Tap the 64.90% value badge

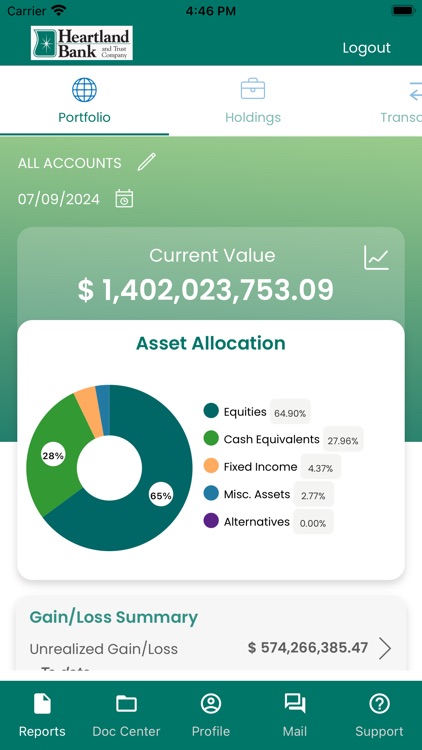(290, 413)
